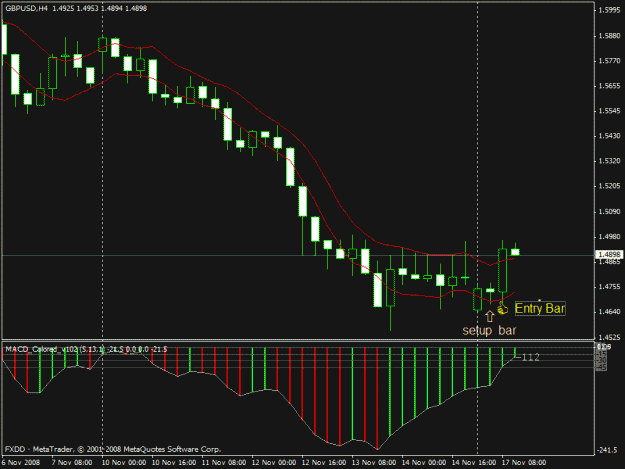Viewport: 625px width, 469px height.
Task: Click the '17 Nov 08:00' time label
Action: coord(524,463)
